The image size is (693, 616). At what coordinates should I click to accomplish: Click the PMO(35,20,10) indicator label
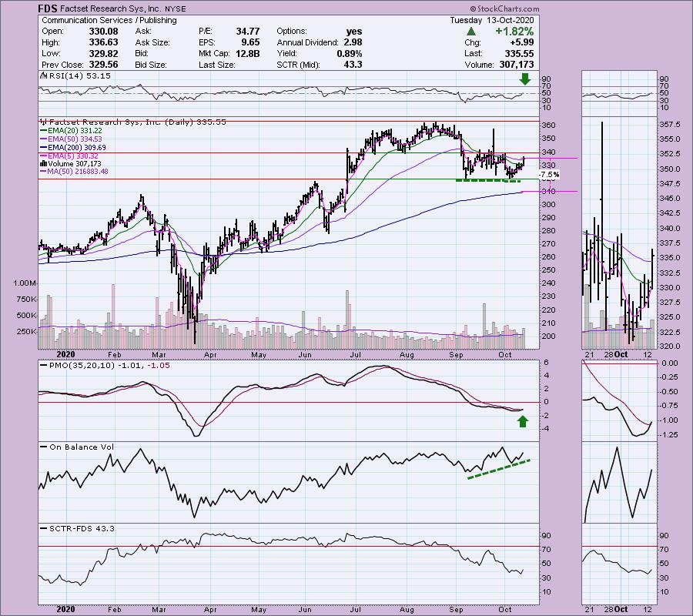coord(104,366)
